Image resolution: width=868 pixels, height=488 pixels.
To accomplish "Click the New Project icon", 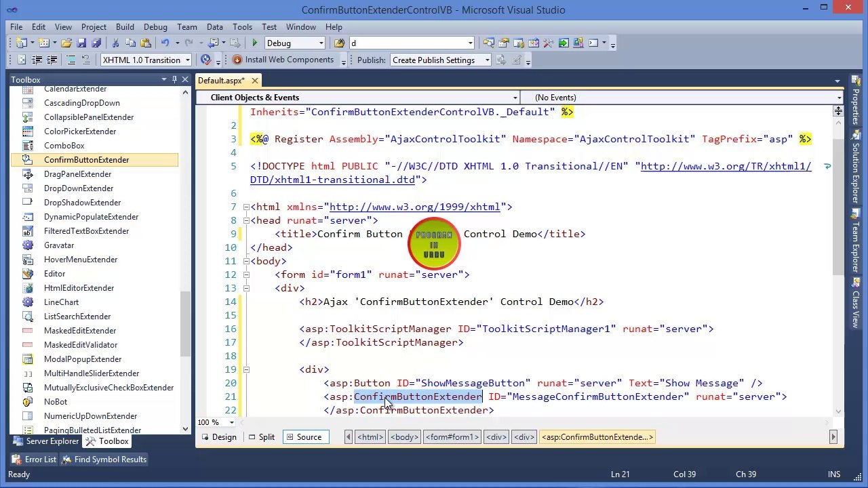I will pos(22,43).
